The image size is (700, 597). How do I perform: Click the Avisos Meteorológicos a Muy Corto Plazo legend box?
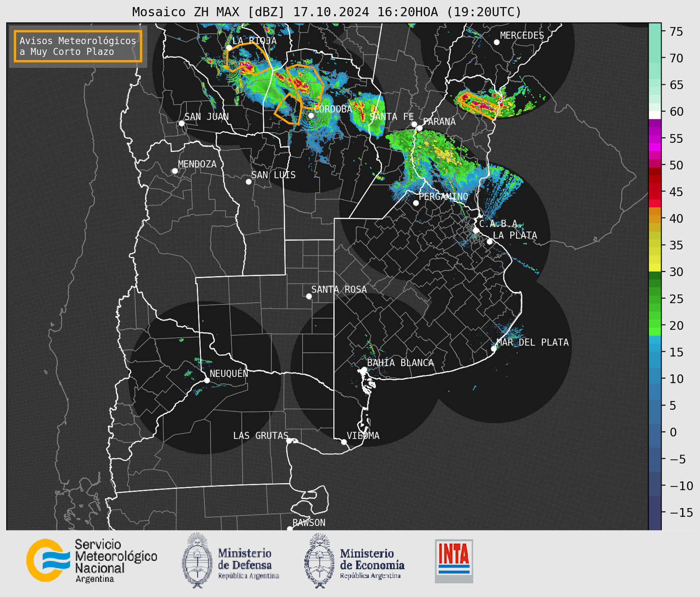pos(78,46)
